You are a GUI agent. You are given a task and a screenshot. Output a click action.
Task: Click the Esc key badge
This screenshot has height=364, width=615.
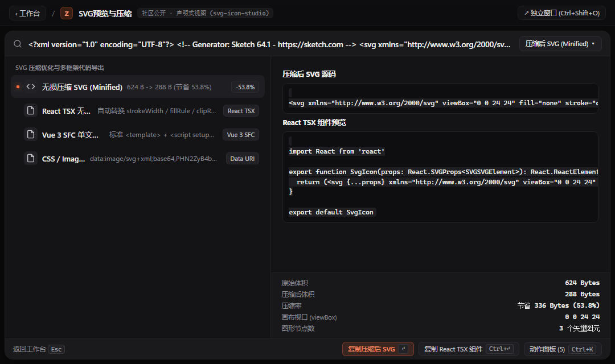(56, 349)
